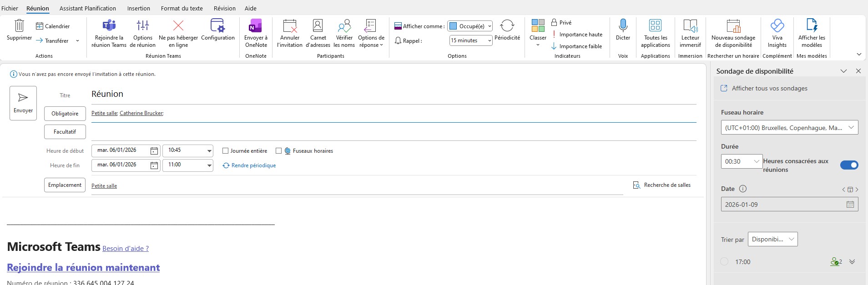
Task: Switch to the Insertion tab
Action: point(139,8)
